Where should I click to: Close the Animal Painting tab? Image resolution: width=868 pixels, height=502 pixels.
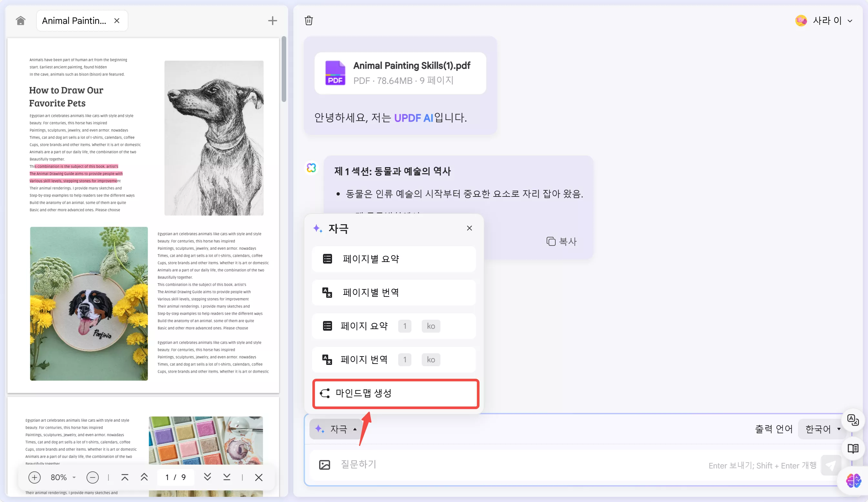[x=117, y=21]
